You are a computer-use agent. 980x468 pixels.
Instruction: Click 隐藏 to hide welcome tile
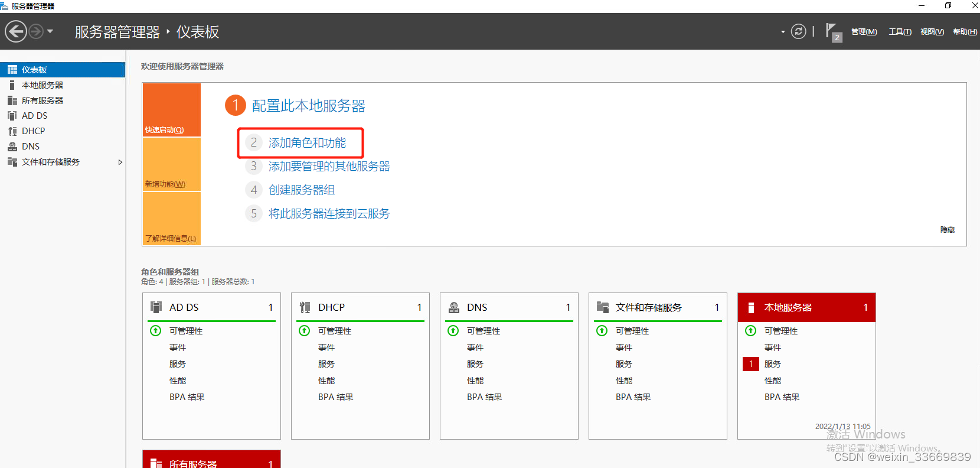click(948, 230)
